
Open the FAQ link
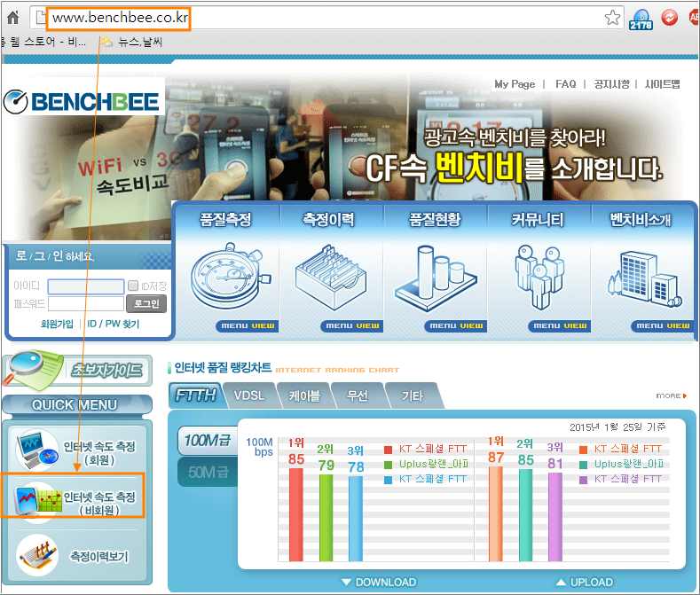565,84
